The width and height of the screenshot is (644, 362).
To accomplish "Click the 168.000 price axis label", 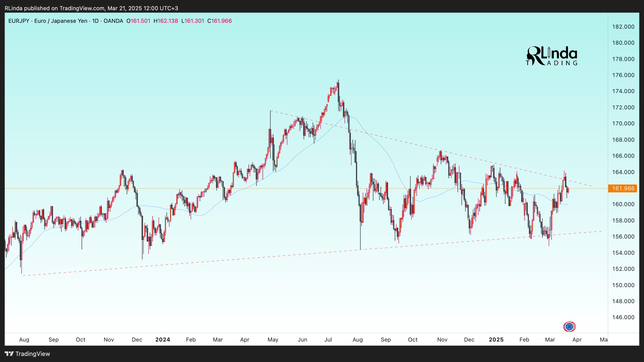I will [x=623, y=140].
